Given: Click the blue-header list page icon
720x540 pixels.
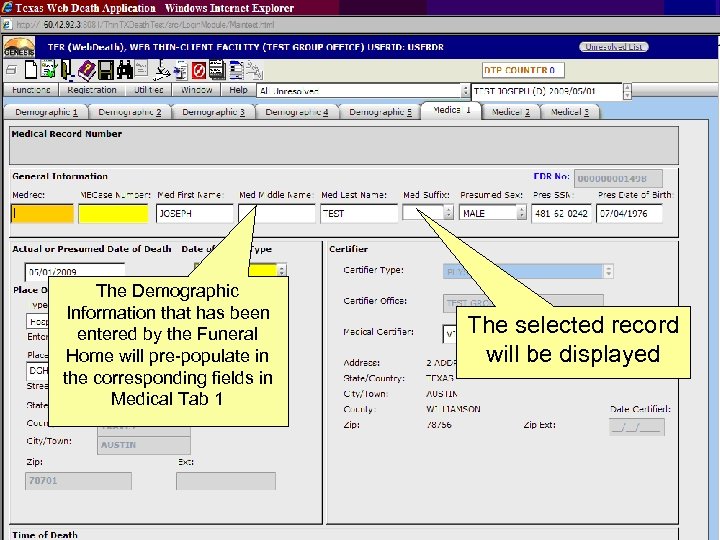Looking at the screenshot, I should [236, 70].
